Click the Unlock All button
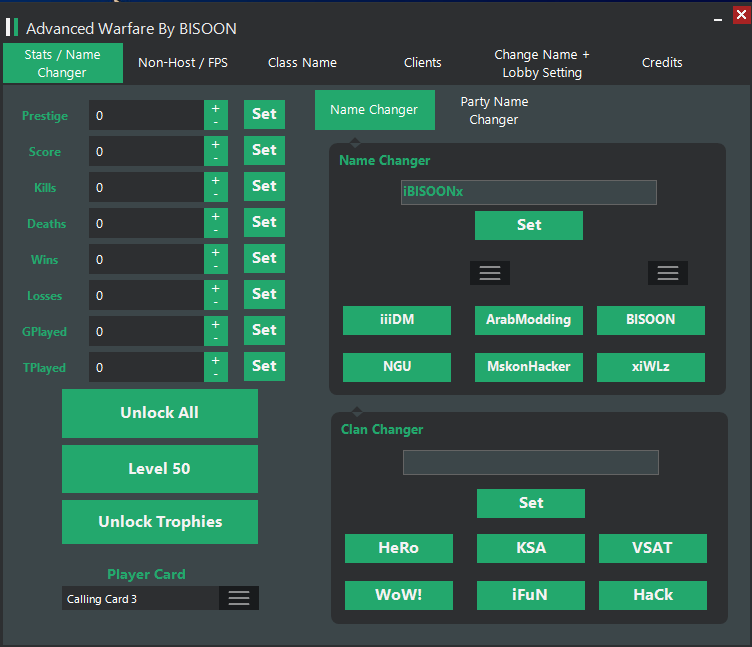The image size is (752, 647). pos(160,413)
